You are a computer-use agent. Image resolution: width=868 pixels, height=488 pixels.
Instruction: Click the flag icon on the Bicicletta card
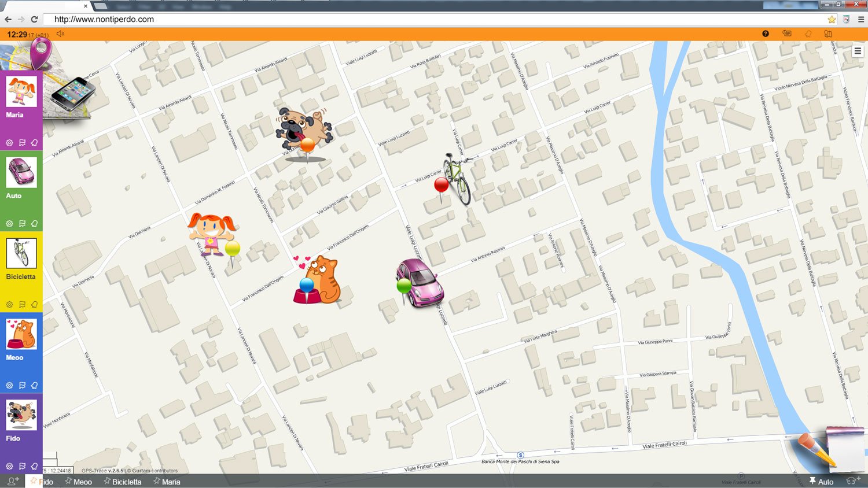pos(22,305)
